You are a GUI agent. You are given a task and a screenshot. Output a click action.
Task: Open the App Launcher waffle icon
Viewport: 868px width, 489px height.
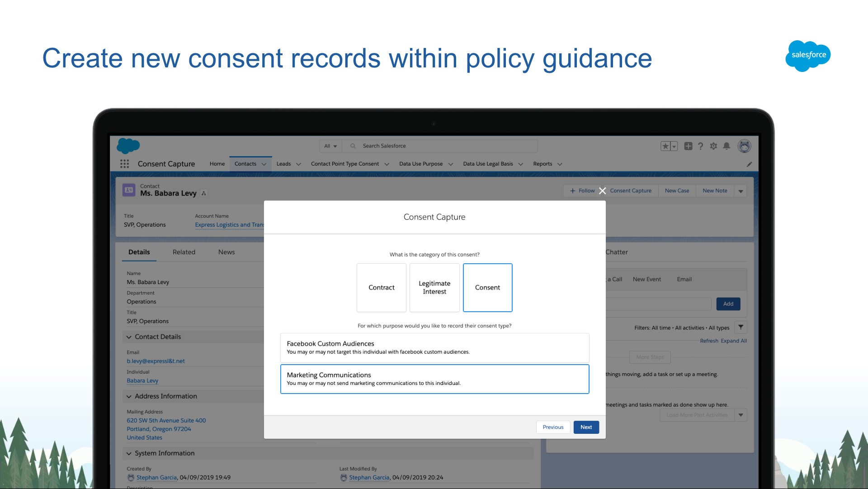coord(124,164)
